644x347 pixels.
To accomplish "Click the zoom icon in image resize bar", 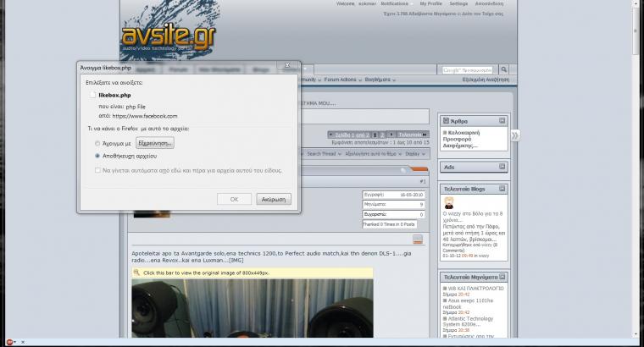I will pyautogui.click(x=136, y=273).
